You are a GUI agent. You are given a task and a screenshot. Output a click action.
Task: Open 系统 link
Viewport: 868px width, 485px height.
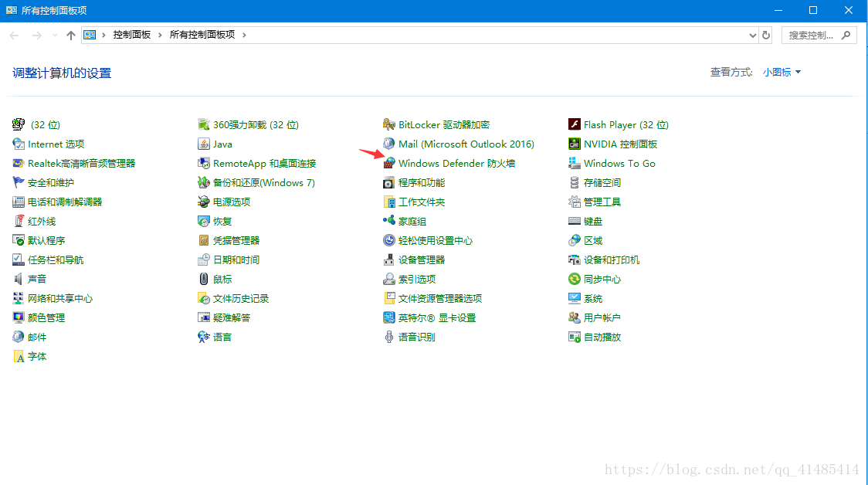click(593, 298)
